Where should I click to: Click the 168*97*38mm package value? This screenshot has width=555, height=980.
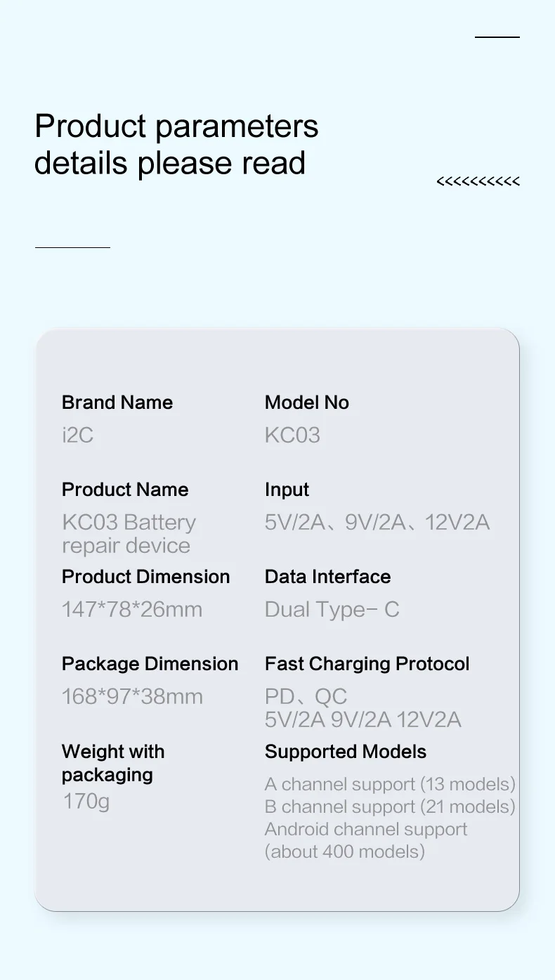click(132, 697)
